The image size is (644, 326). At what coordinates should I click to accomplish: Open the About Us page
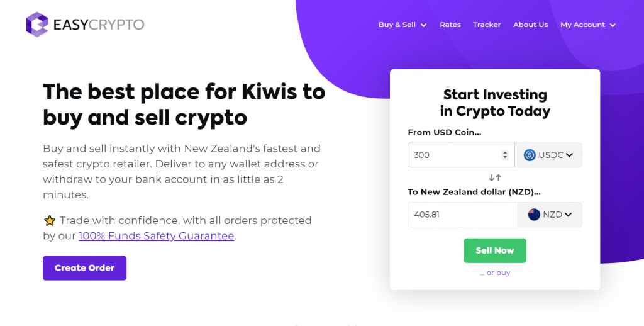[531, 25]
